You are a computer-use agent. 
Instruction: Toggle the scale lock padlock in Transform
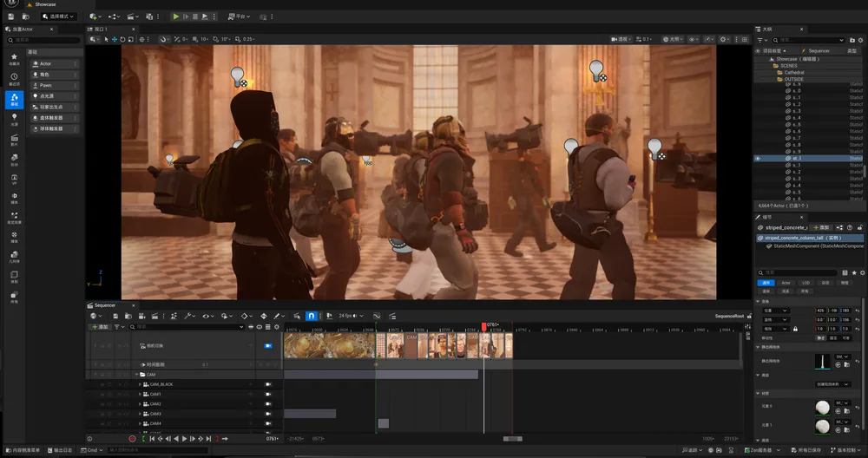795,329
